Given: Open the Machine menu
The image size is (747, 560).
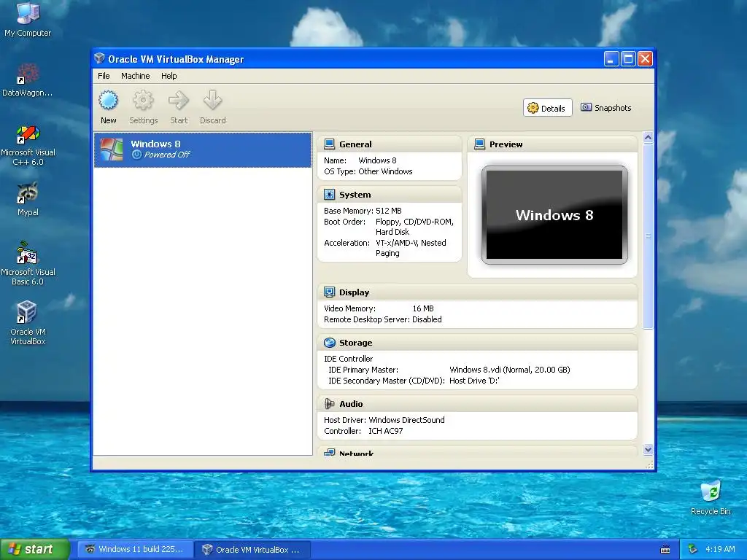Looking at the screenshot, I should [x=135, y=76].
